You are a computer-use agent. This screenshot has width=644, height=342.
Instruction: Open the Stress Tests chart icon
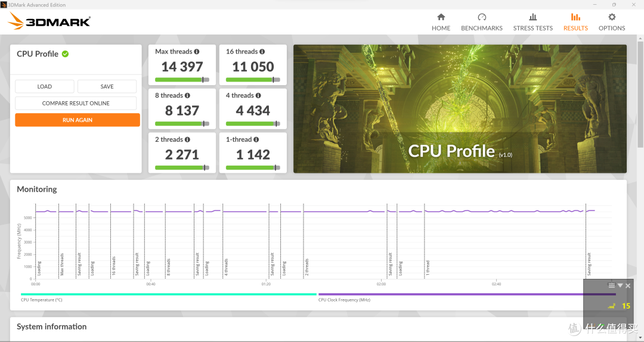pos(532,17)
